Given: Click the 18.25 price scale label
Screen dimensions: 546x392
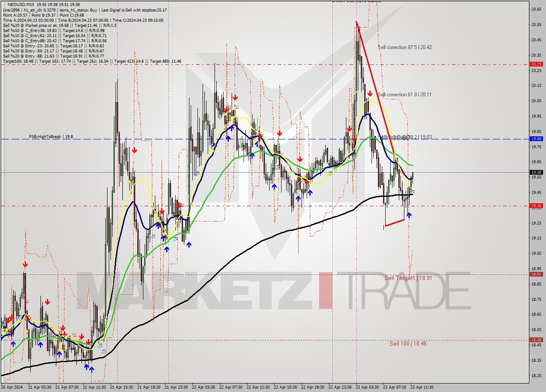Looking at the screenshot, I should click(x=536, y=375).
